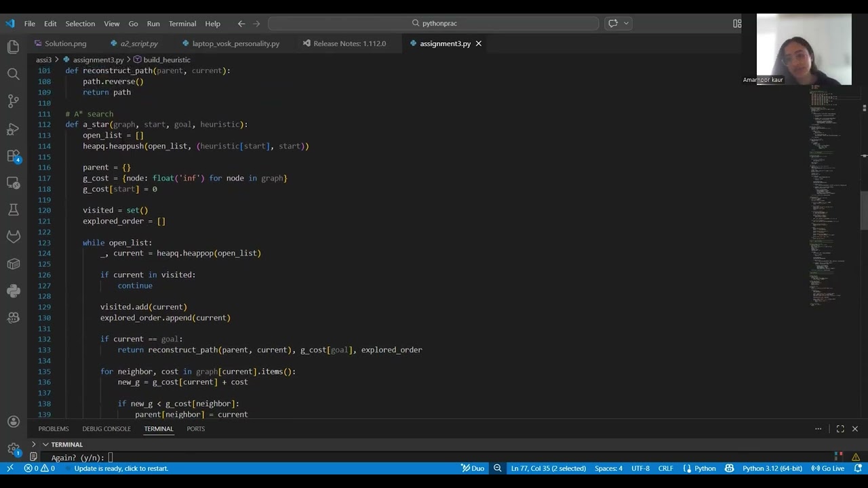The height and width of the screenshot is (488, 868).
Task: Change indentation from the Spaces: 4 item
Action: tap(608, 468)
